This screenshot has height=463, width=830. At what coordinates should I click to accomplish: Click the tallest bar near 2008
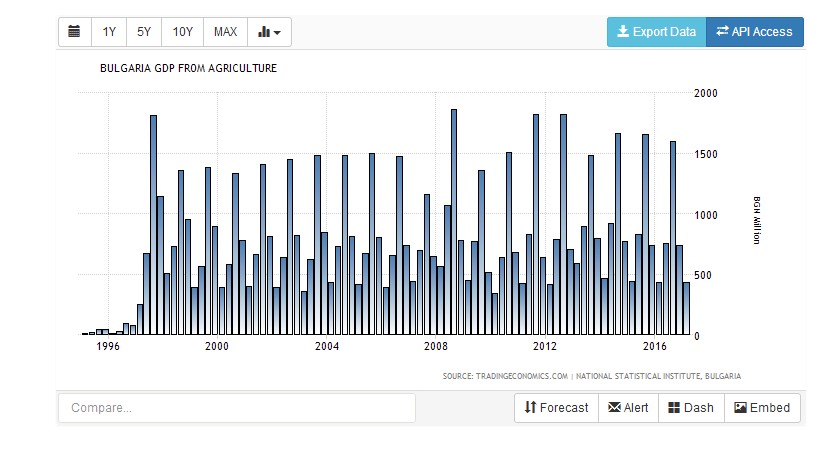point(454,222)
